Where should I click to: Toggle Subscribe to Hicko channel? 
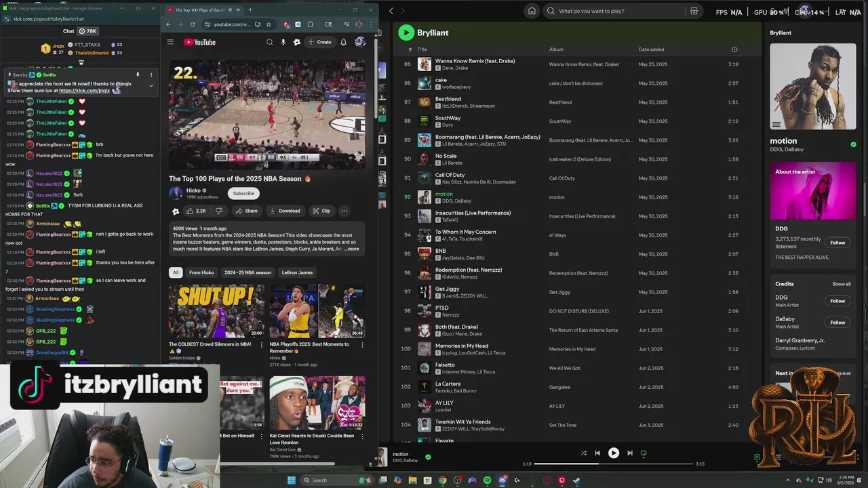[x=243, y=193]
